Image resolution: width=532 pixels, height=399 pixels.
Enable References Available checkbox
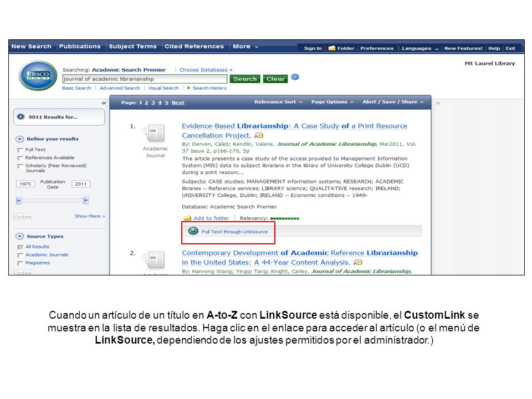click(x=21, y=158)
